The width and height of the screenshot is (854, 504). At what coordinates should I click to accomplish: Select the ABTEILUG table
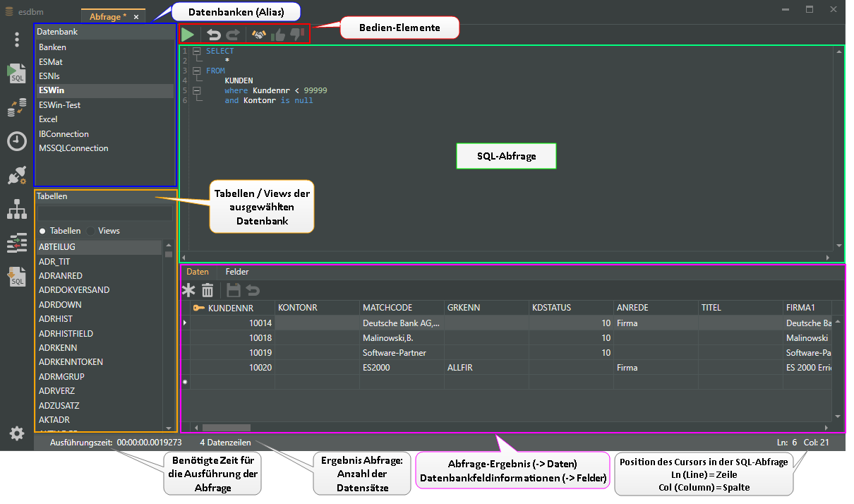click(x=100, y=247)
